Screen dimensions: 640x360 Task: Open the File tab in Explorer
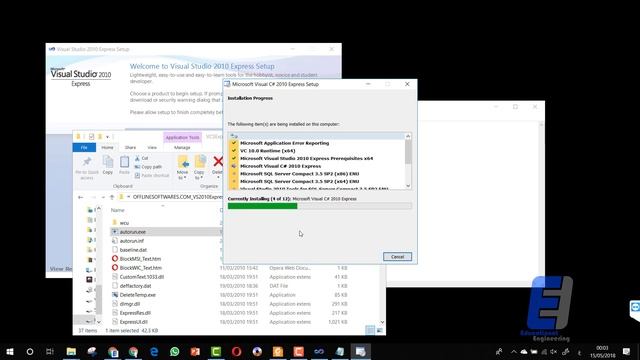coord(84,147)
